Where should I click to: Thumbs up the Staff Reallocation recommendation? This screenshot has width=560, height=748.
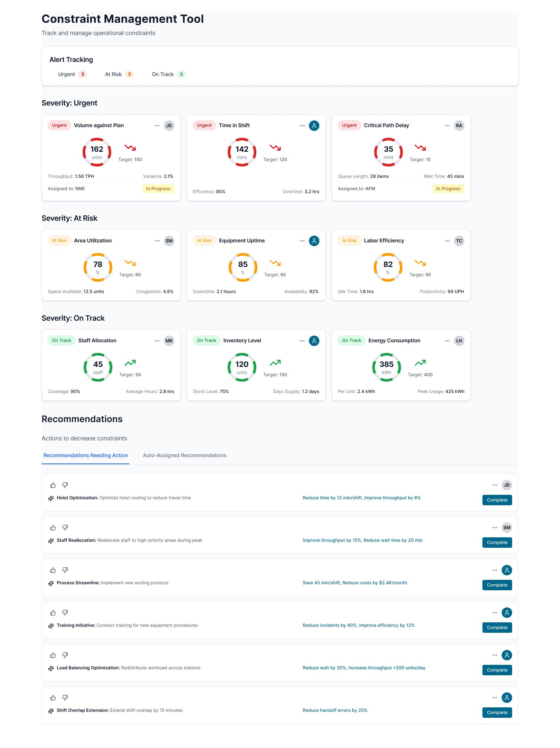point(53,528)
